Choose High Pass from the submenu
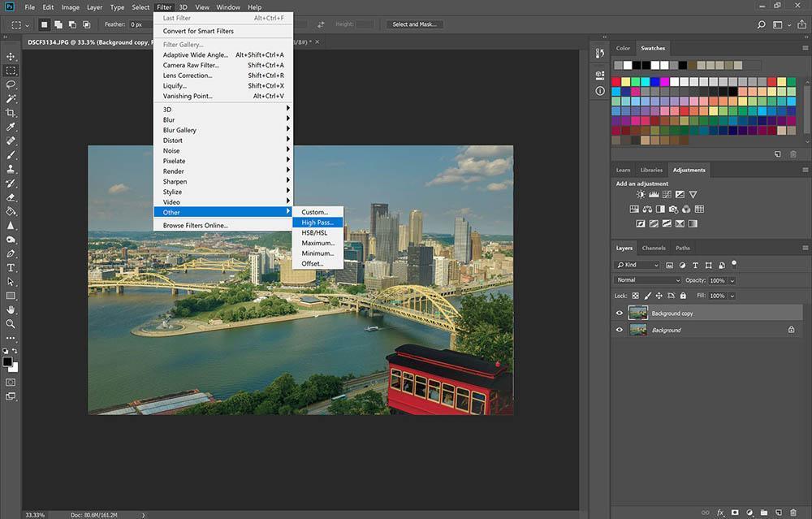Viewport: 812px width, 519px height. coord(317,223)
